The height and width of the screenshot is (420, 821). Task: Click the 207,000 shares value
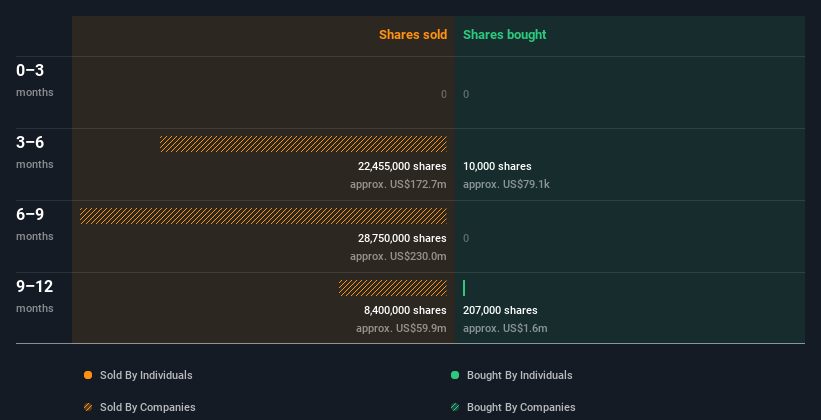coord(500,310)
